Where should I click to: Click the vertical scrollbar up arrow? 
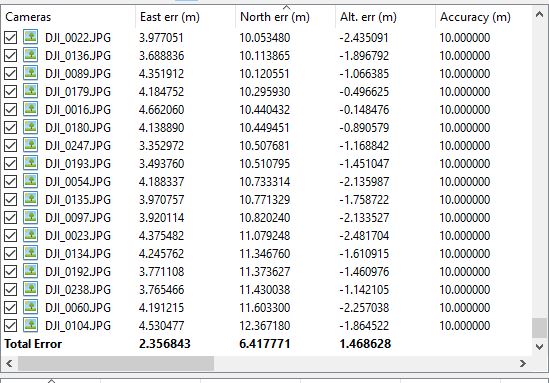539,15
